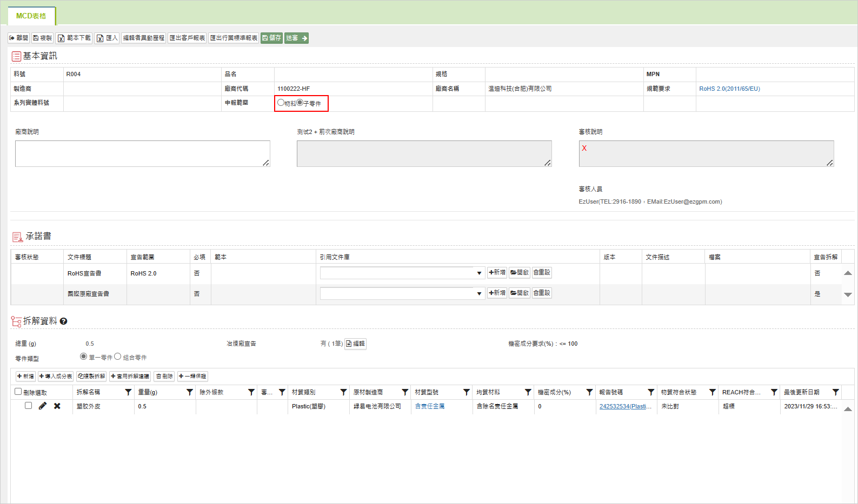Viewport: 858px width, 504px height.
Task: Click the 一鍵保證 button
Action: tap(192, 376)
